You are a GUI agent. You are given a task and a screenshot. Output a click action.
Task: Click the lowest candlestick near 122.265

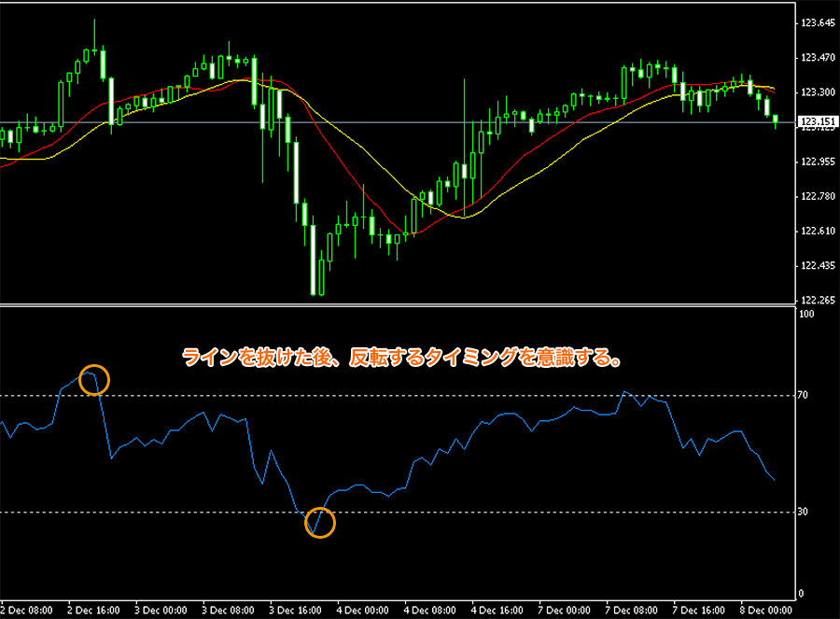[321, 277]
